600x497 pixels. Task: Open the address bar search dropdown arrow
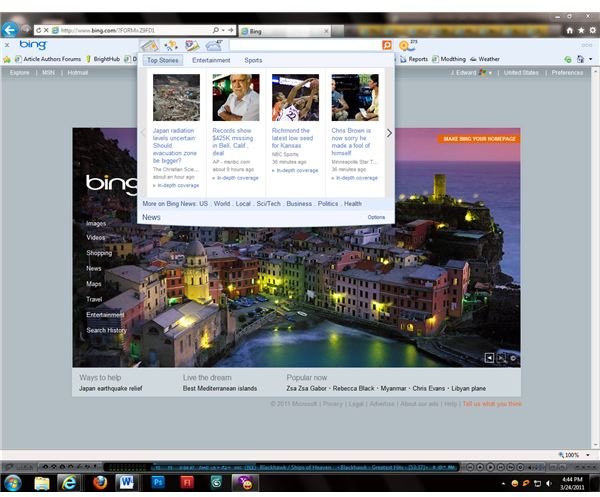223,30
